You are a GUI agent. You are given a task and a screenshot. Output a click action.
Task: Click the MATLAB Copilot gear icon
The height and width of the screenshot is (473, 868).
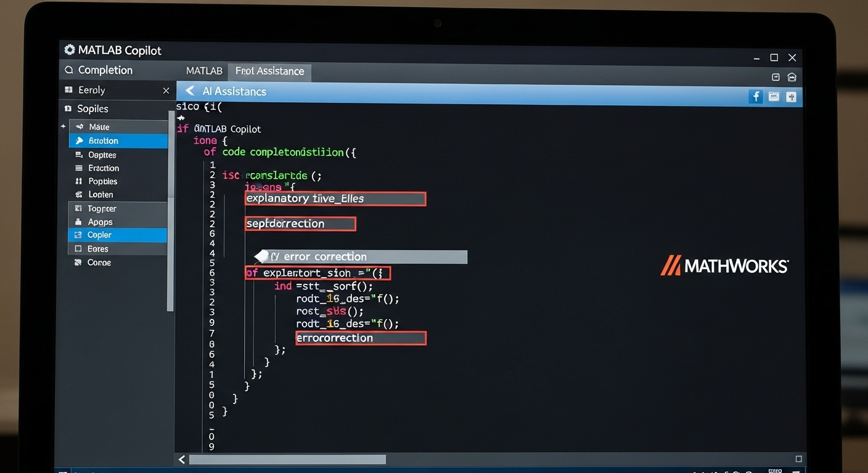point(70,50)
